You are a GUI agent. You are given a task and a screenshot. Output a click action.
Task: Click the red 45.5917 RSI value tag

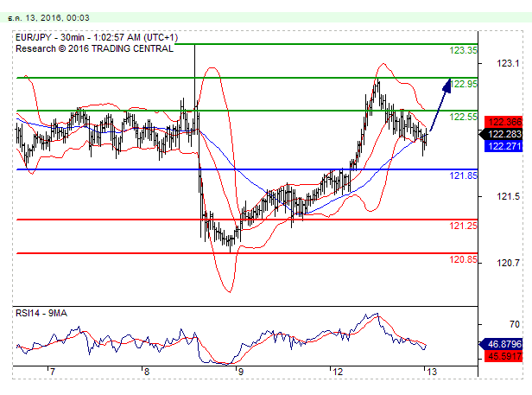503,356
